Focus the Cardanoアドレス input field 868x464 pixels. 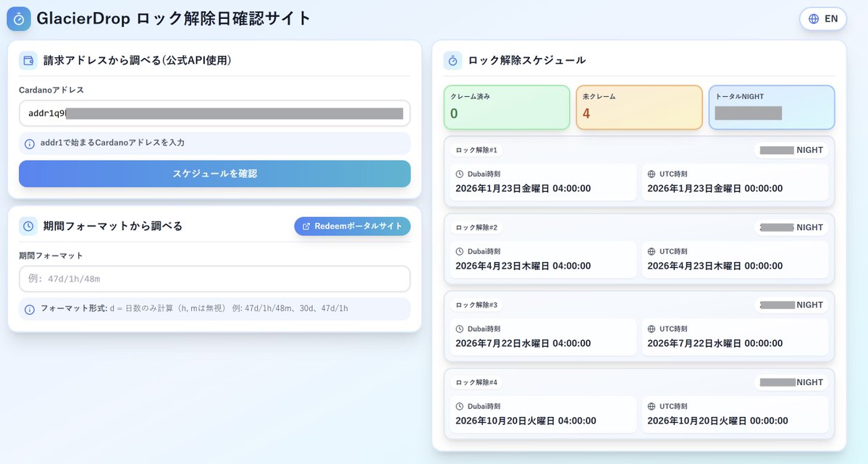pyautogui.click(x=215, y=114)
